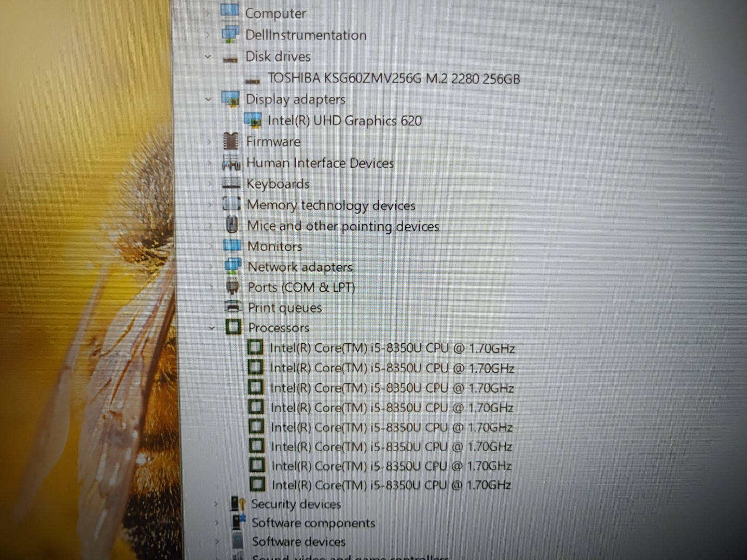Expand the Network adapters node arrow
Screen dimensions: 747x560
pos(211,267)
